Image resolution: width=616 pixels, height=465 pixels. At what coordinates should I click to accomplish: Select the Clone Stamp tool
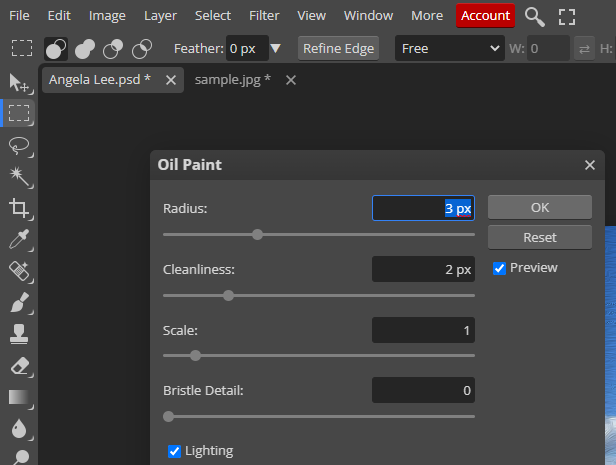point(19,334)
